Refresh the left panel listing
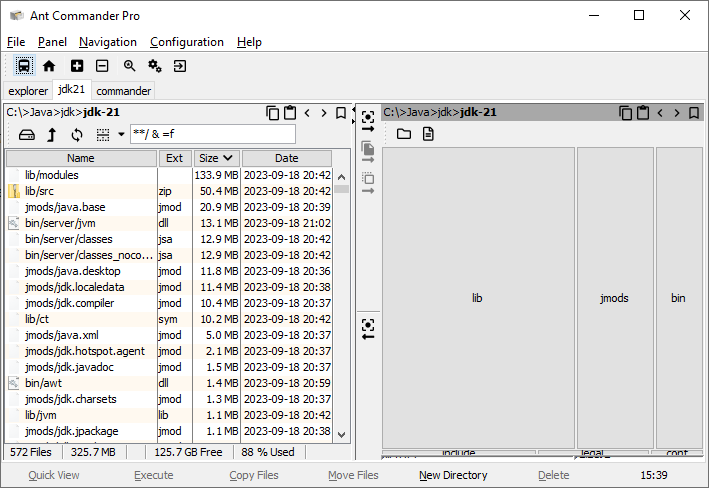Image resolution: width=709 pixels, height=488 pixels. [x=77, y=135]
